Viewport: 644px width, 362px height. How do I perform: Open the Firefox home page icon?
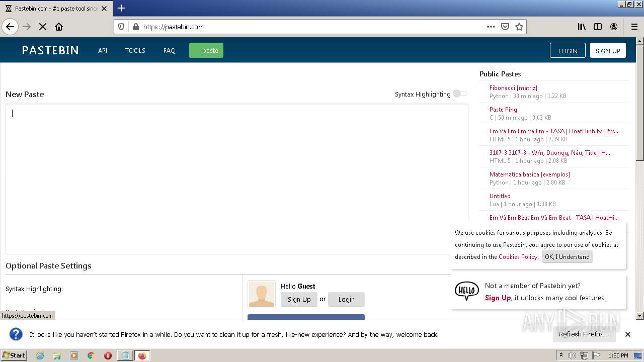click(x=59, y=27)
